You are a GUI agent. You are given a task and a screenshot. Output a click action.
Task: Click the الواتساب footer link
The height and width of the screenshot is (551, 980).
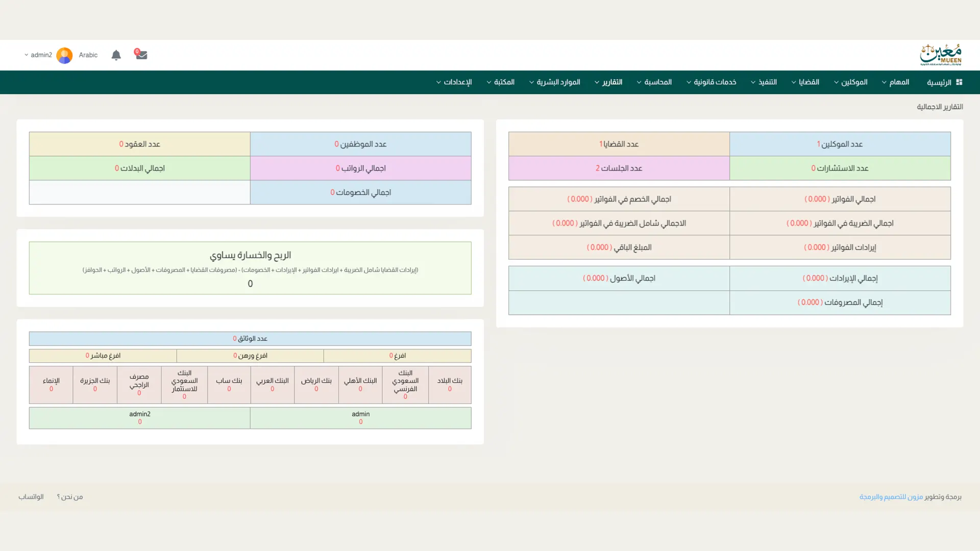click(31, 496)
